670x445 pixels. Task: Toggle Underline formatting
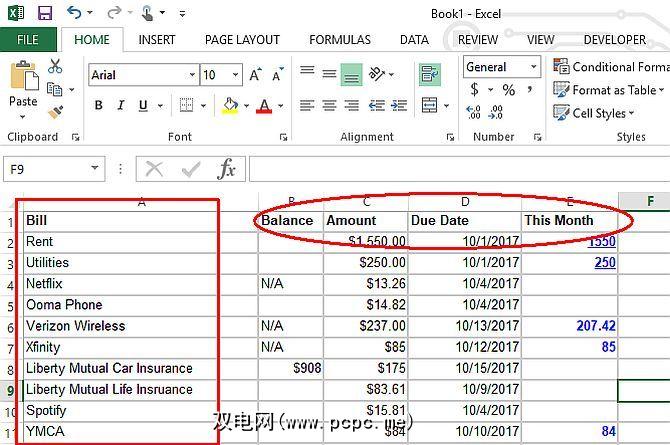(143, 105)
